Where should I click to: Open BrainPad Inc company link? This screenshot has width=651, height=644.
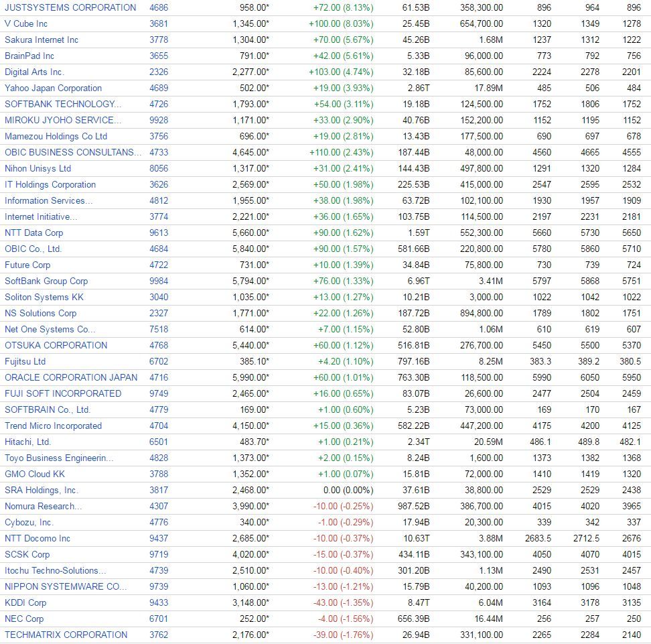point(29,56)
